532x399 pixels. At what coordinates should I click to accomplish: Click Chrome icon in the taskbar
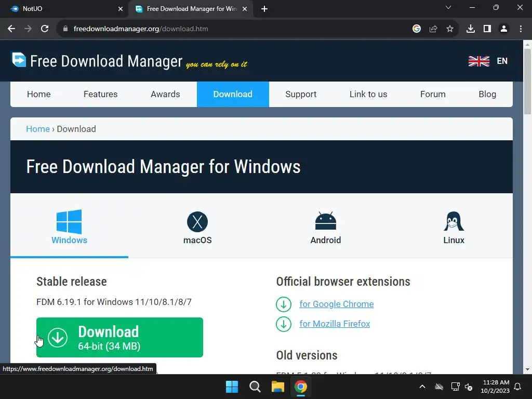point(301,387)
